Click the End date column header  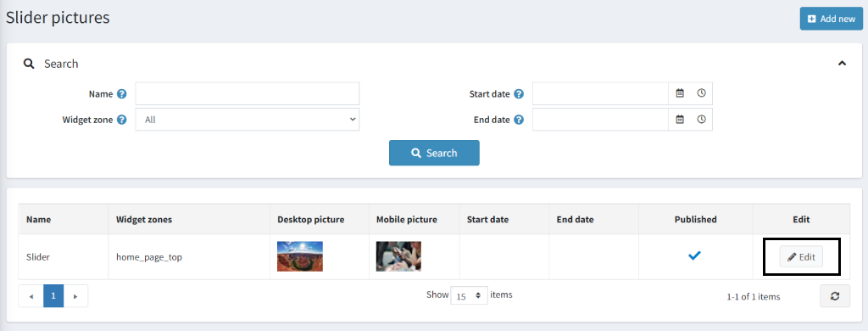[x=594, y=219]
